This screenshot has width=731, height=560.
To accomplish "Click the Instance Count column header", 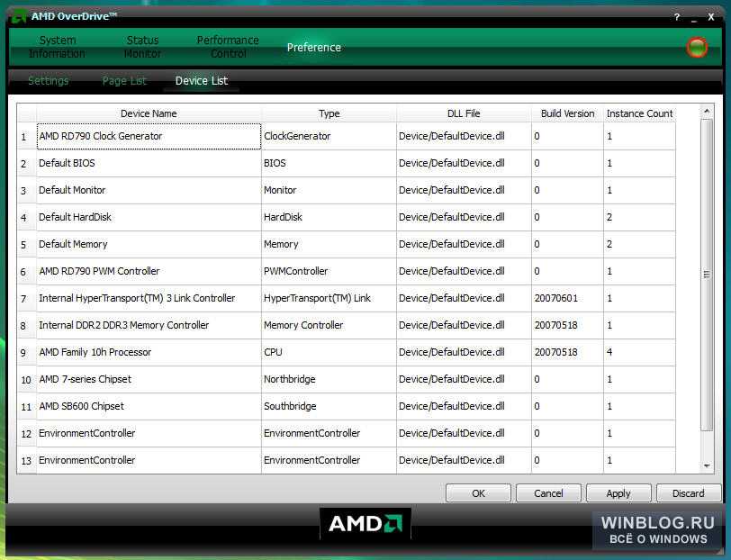I will [x=639, y=113].
